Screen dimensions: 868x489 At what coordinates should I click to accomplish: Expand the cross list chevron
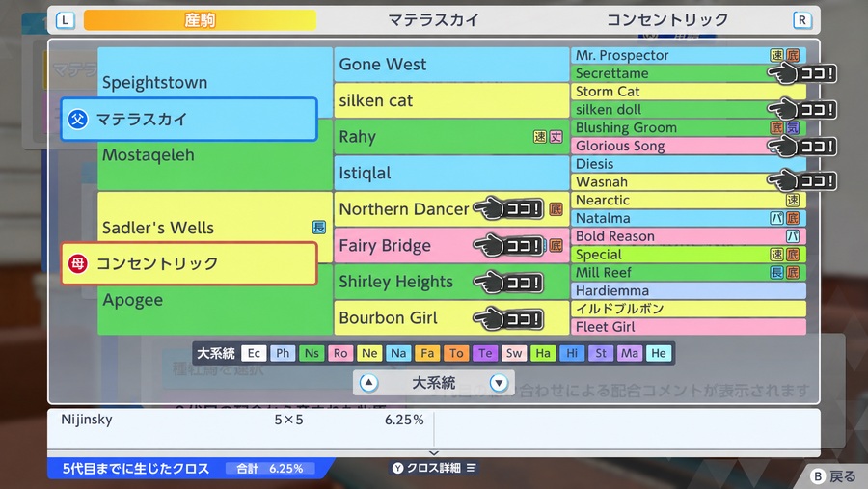point(434,453)
